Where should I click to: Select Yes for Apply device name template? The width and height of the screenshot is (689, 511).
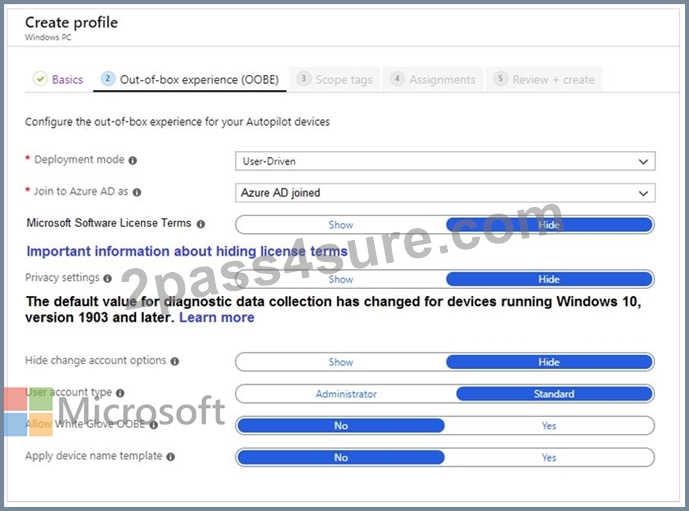click(549, 457)
